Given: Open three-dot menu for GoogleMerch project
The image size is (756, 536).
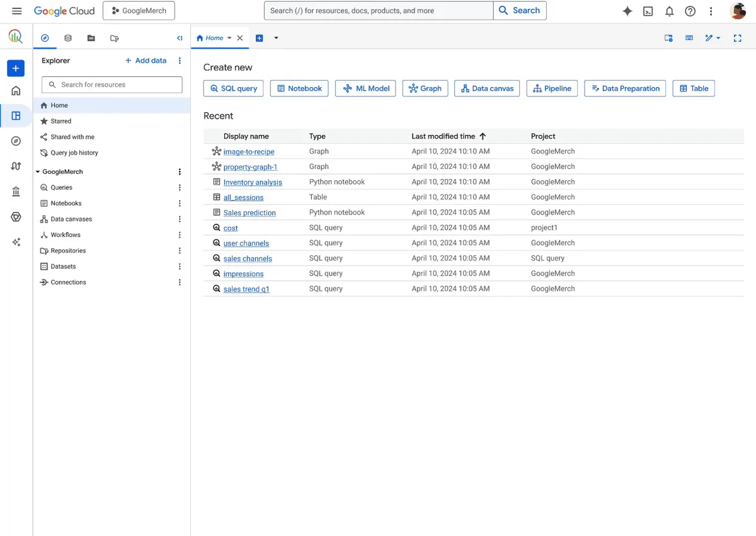Looking at the screenshot, I should (x=180, y=172).
